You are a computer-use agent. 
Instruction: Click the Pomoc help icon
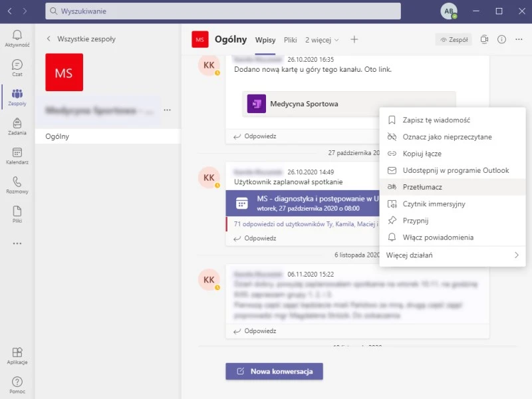click(x=17, y=384)
